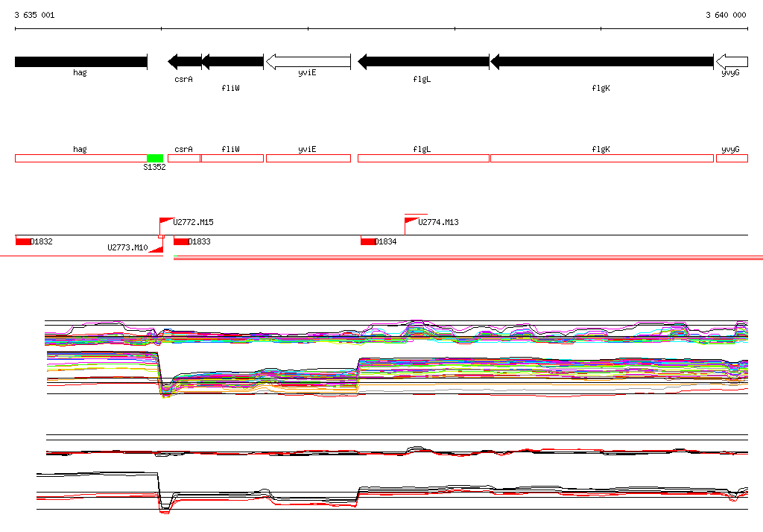Click the long flgK gene arrow
The image size is (763, 532).
coord(602,62)
